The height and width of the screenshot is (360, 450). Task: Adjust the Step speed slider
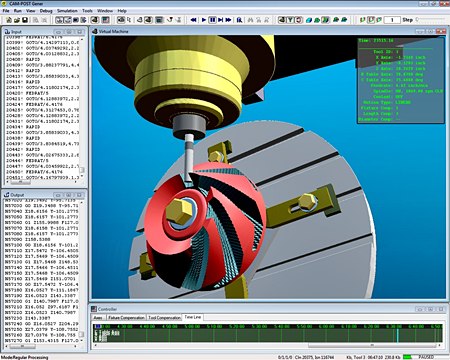(432, 20)
